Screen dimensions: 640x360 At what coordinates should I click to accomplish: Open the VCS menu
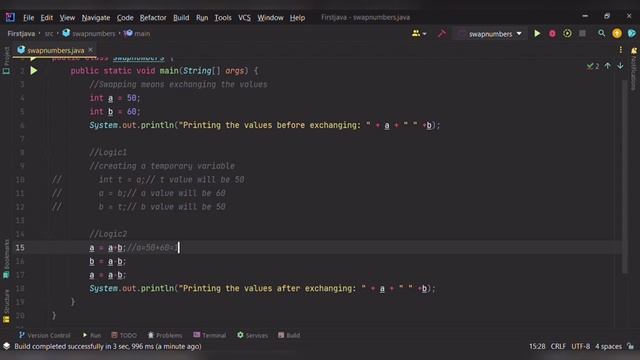tap(244, 18)
